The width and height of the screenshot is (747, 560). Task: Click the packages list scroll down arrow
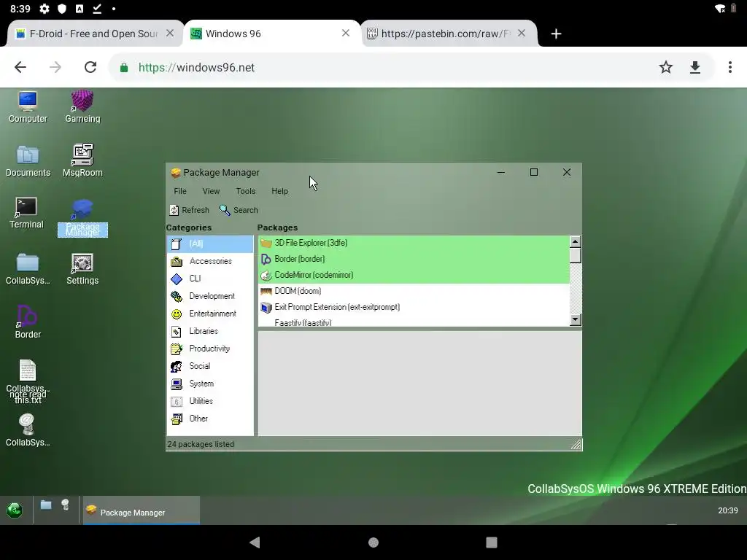click(575, 319)
